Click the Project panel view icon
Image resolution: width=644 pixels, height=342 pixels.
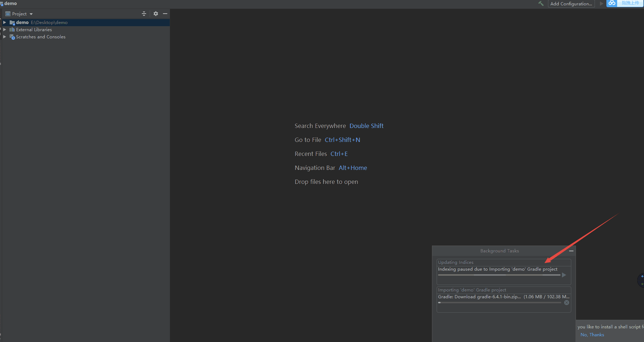pyautogui.click(x=8, y=14)
